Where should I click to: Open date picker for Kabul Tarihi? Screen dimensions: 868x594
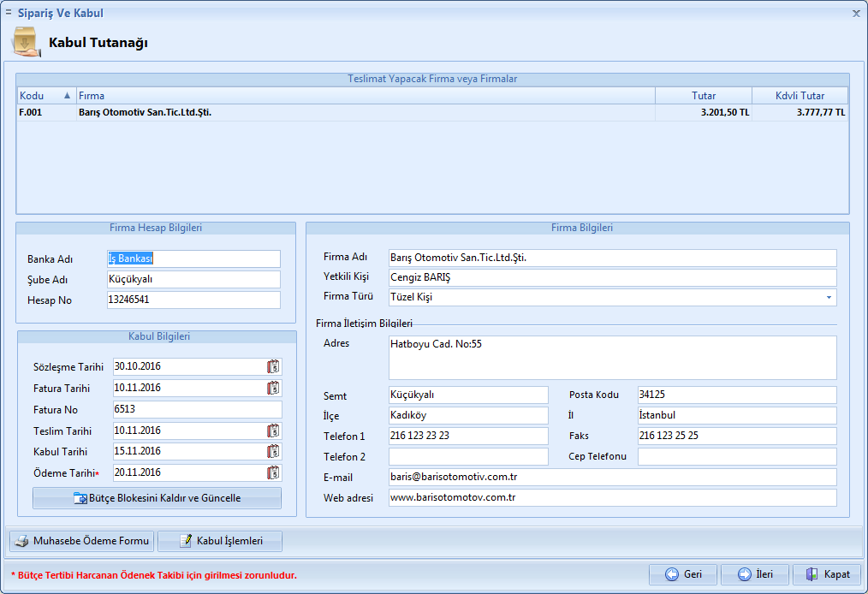pyautogui.click(x=273, y=451)
